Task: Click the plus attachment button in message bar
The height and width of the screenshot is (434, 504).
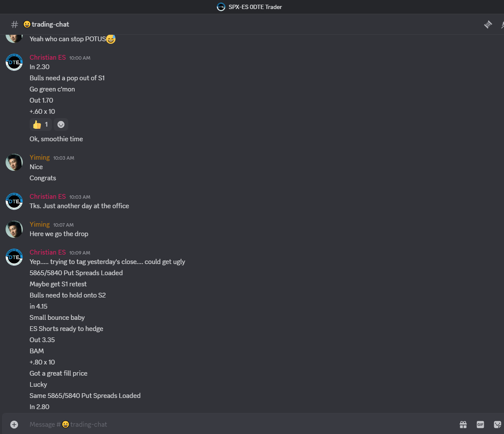Action: [14, 425]
